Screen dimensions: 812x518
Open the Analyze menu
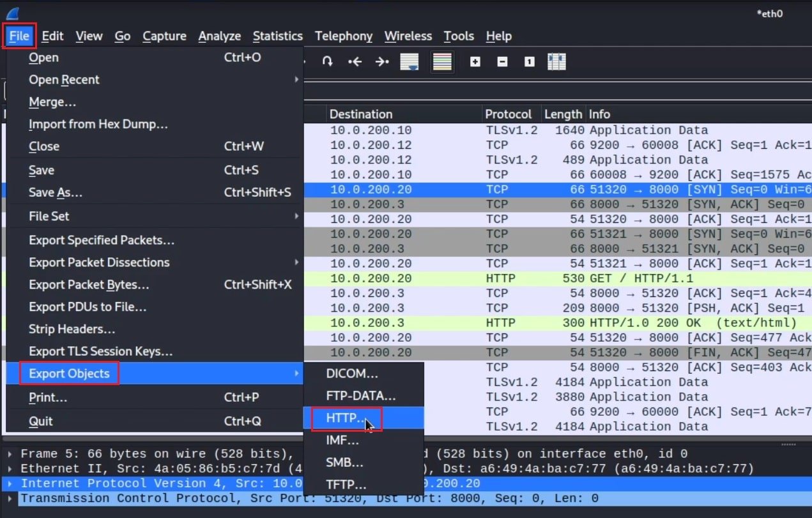pyautogui.click(x=219, y=36)
